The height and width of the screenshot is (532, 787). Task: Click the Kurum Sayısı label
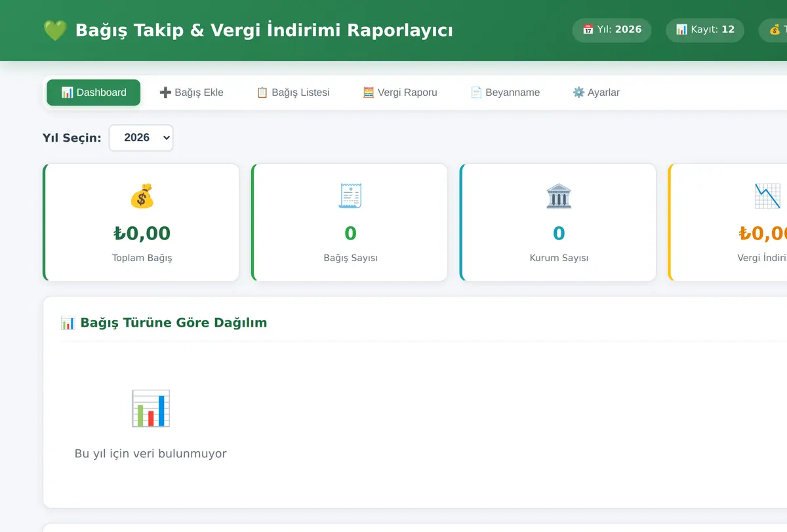(x=559, y=258)
